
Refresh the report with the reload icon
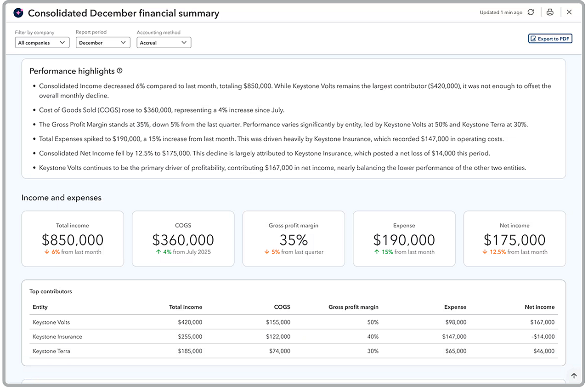click(x=531, y=12)
